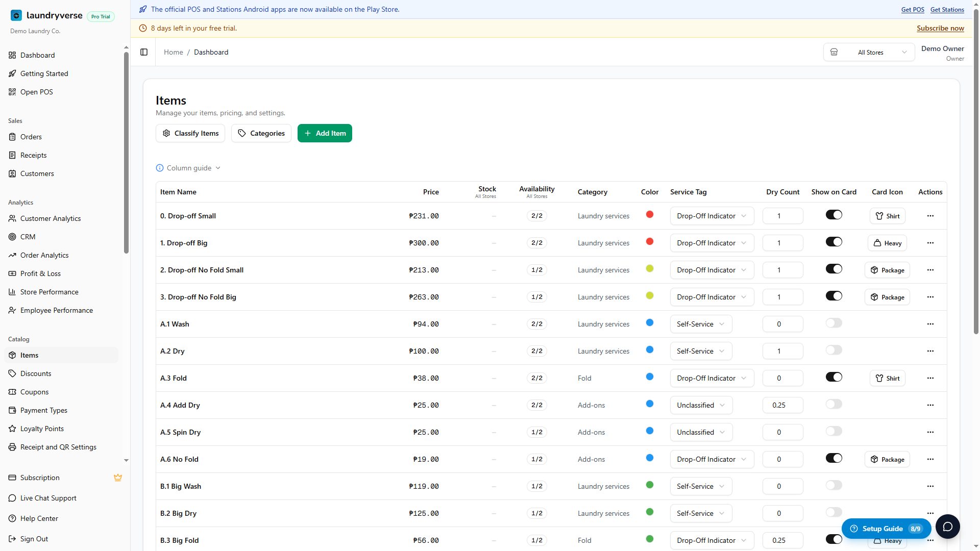The height and width of the screenshot is (551, 980).
Task: Open actions menu for 1. Drop-off Big
Action: (930, 243)
